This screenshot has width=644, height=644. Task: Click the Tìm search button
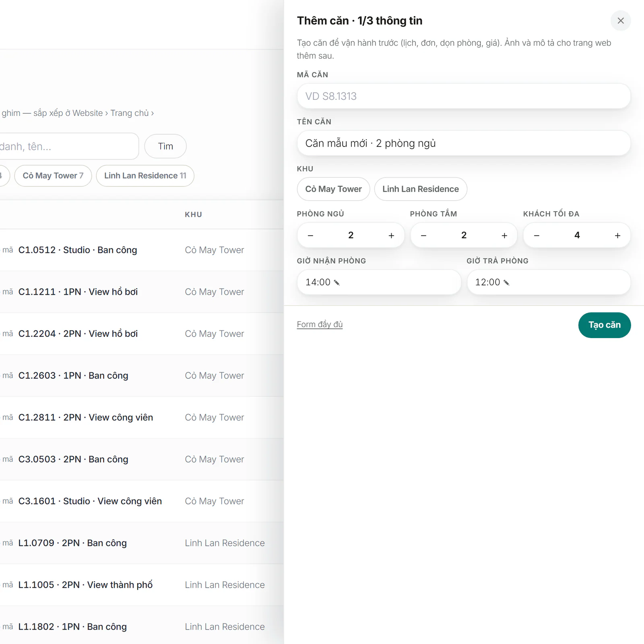[165, 147]
